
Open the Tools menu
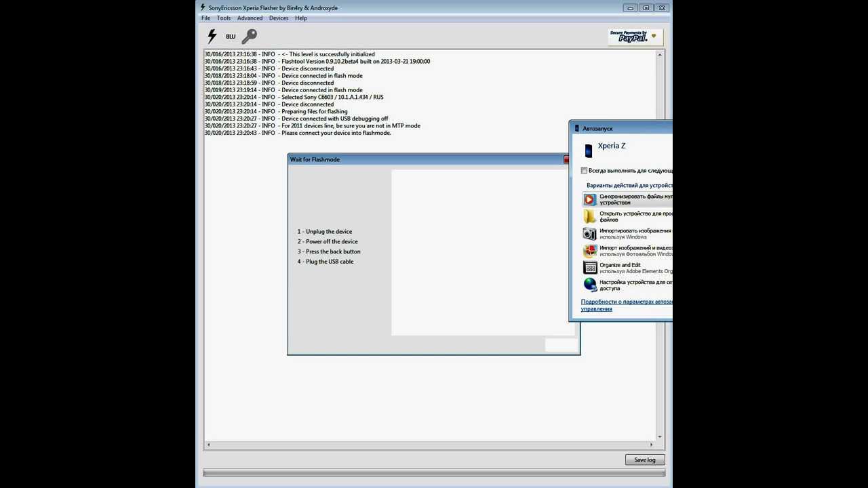coord(223,18)
